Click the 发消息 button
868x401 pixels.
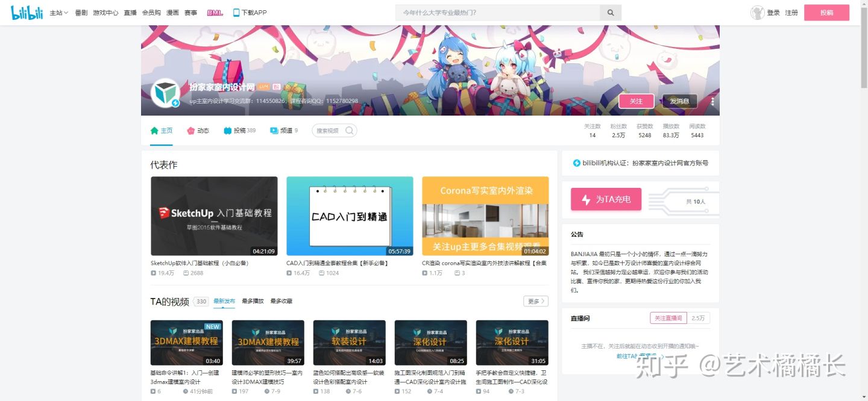tap(680, 101)
